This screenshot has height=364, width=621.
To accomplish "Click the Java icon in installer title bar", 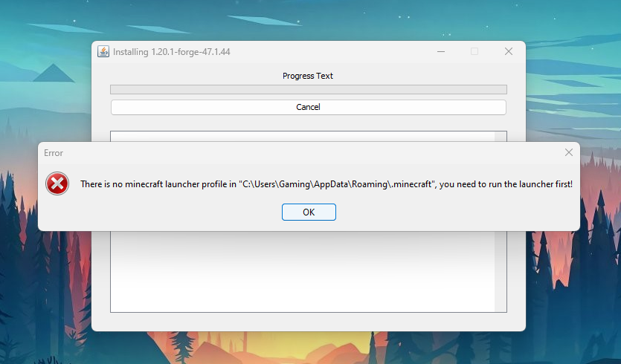I will point(103,51).
